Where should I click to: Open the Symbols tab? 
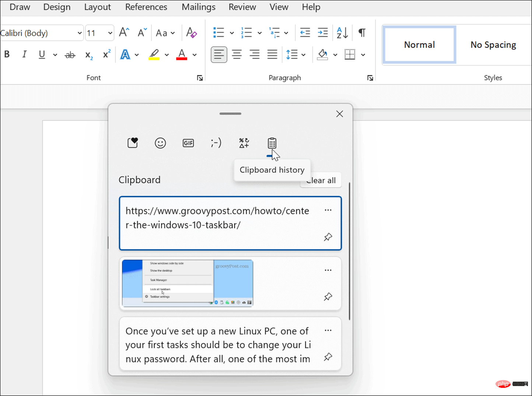pyautogui.click(x=244, y=143)
